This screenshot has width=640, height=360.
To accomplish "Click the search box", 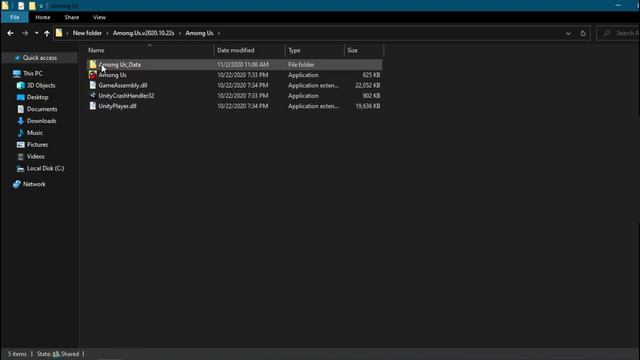I will 618,33.
